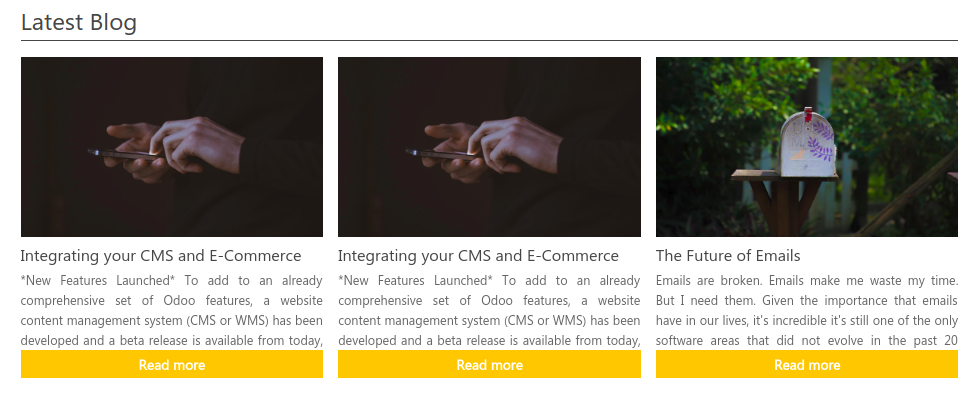
Task: Click the divider line under Latest Blog
Action: (x=489, y=41)
